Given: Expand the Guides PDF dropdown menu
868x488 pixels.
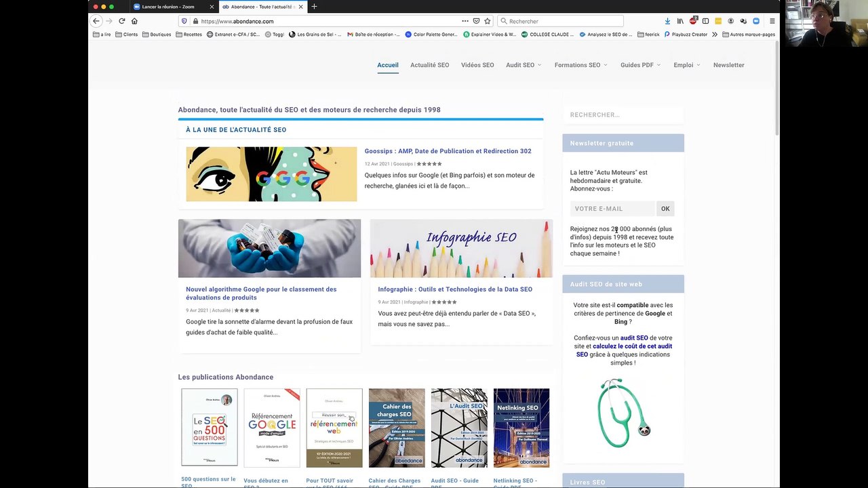Looking at the screenshot, I should click(x=640, y=65).
